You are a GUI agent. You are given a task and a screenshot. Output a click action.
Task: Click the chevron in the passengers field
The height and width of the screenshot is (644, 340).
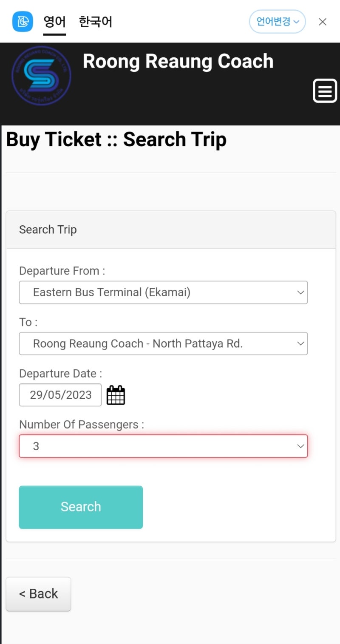(x=300, y=446)
